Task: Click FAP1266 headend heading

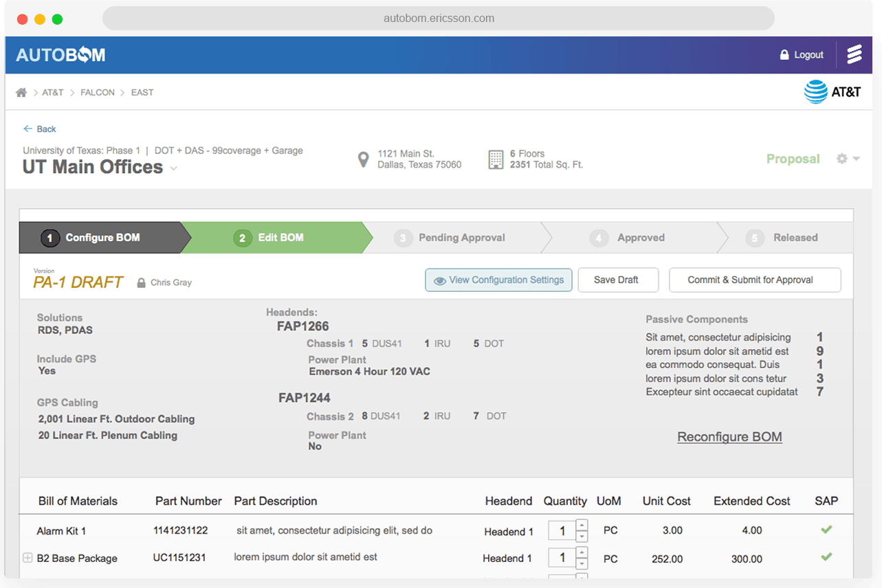Action: coord(303,326)
